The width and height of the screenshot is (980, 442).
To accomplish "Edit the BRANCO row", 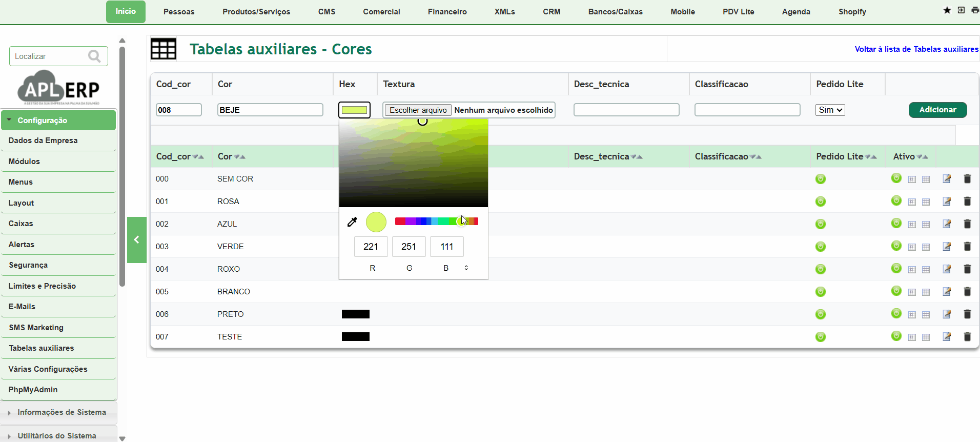I will (x=947, y=292).
